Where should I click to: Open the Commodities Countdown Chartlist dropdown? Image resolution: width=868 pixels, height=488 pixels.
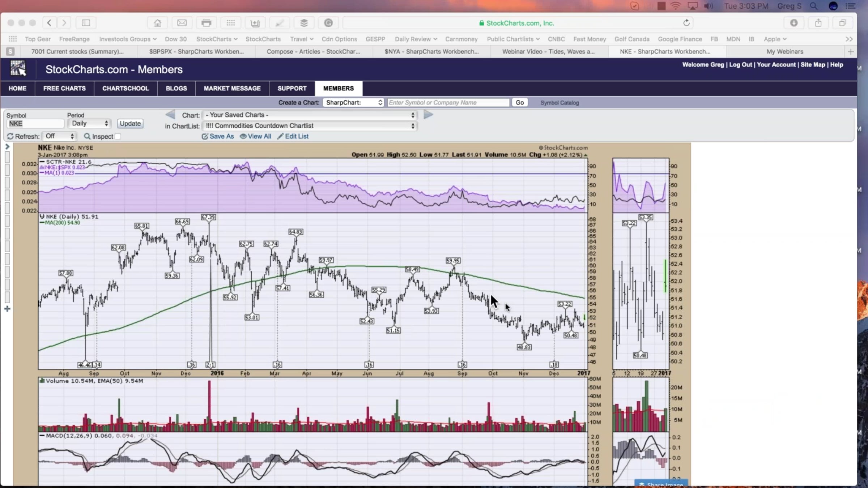tap(310, 126)
